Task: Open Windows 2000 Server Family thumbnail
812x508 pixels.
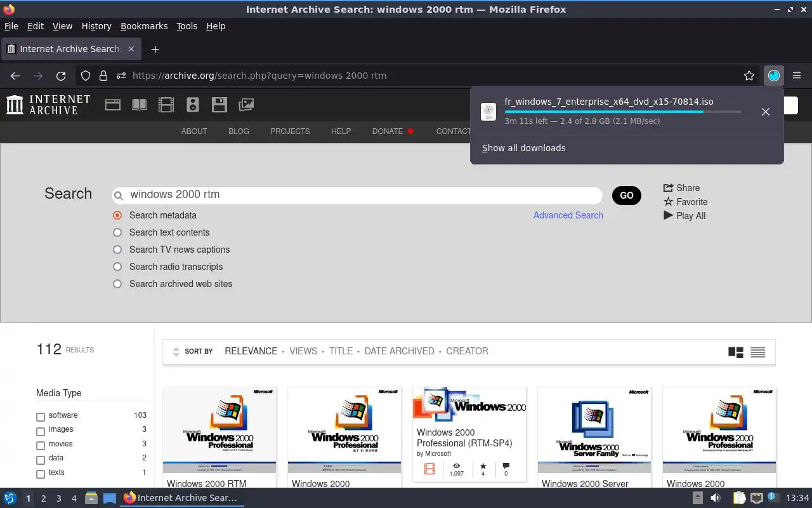Action: (x=594, y=430)
